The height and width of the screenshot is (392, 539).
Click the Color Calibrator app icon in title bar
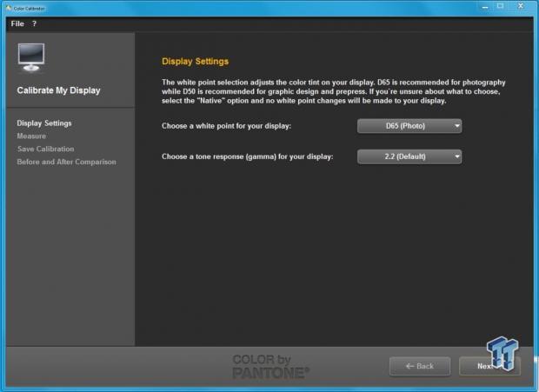9,8
